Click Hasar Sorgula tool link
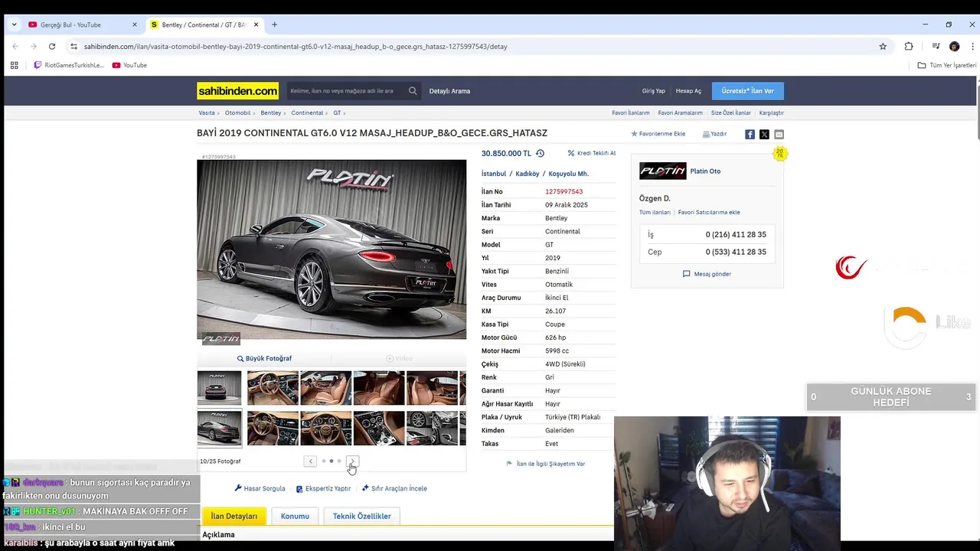Image resolution: width=980 pixels, height=551 pixels. (260, 488)
